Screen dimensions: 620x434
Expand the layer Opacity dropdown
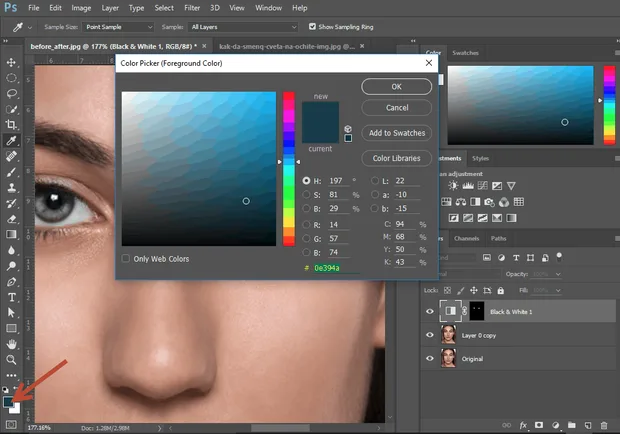click(558, 274)
